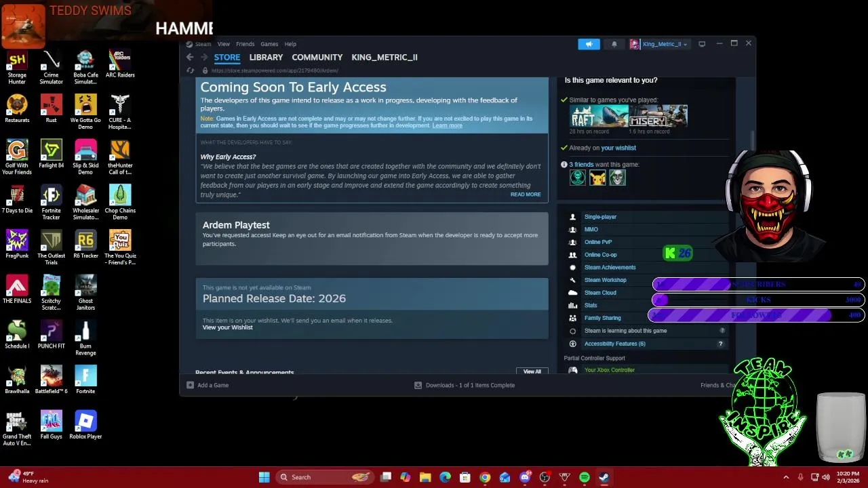Open the Roblox Player desktop shortcut
This screenshot has height=488, width=868.
click(85, 426)
